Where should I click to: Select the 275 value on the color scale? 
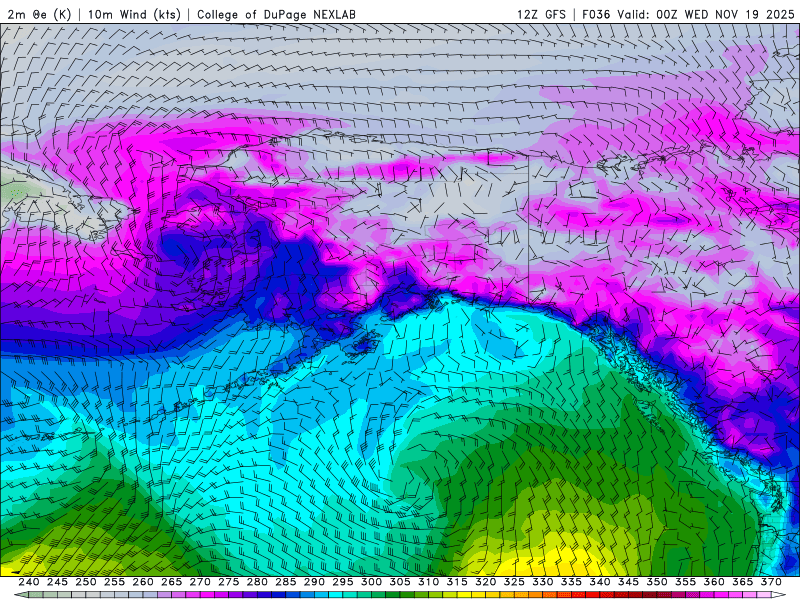coord(229,582)
